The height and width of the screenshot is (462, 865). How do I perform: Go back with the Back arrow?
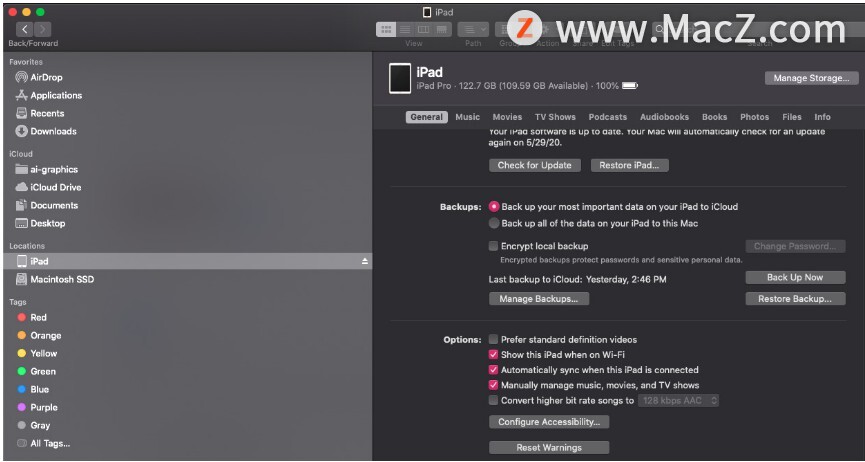click(x=25, y=29)
